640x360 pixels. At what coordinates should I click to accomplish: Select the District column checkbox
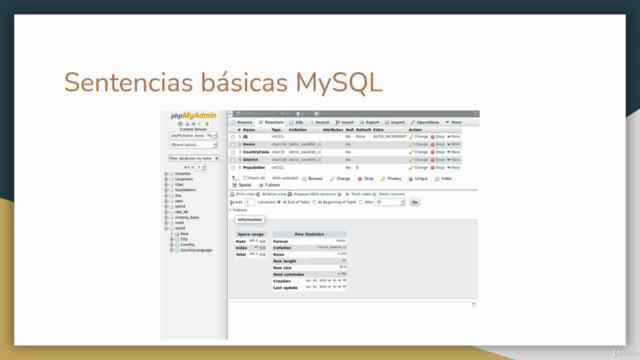233,160
